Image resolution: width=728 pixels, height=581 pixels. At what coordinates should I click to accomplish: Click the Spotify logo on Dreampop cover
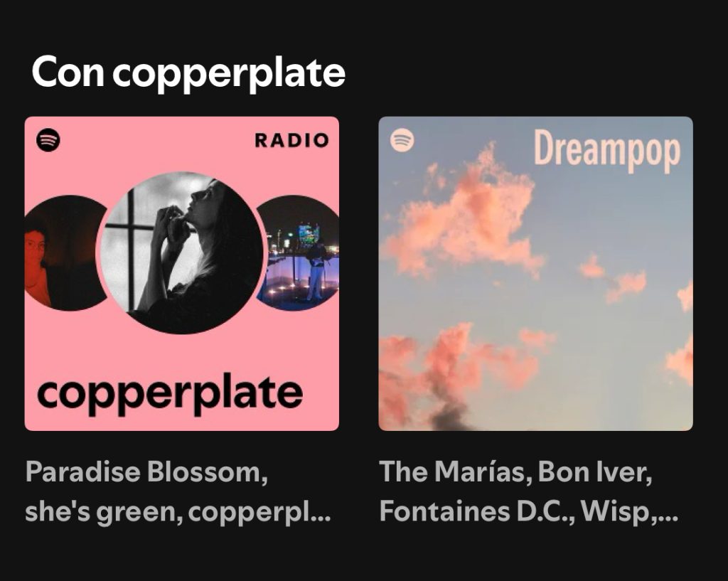[402, 139]
